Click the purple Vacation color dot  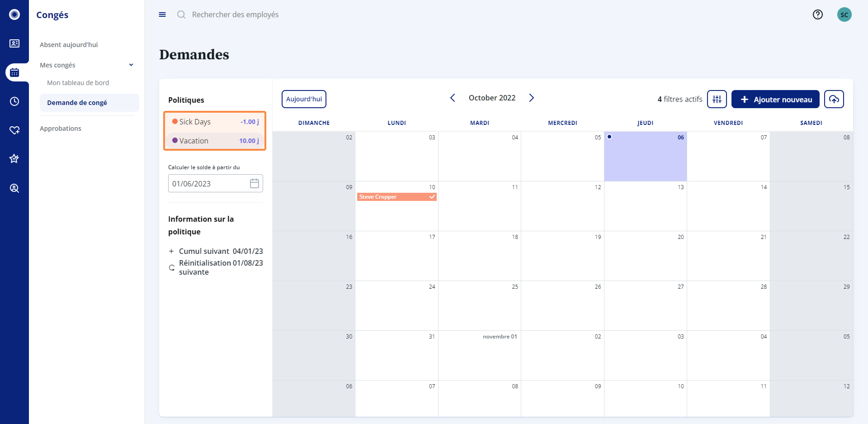pos(175,140)
